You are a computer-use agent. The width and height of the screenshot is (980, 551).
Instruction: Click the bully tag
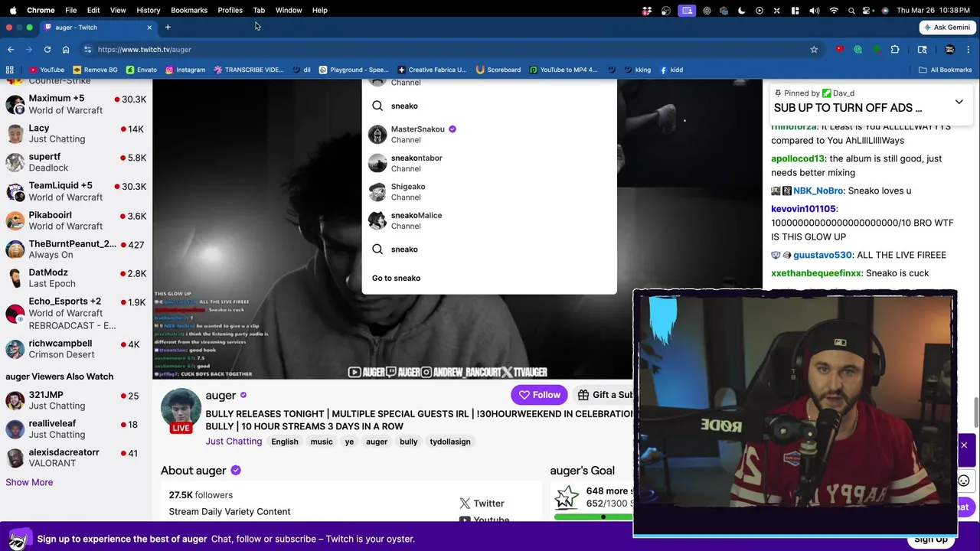(x=409, y=442)
